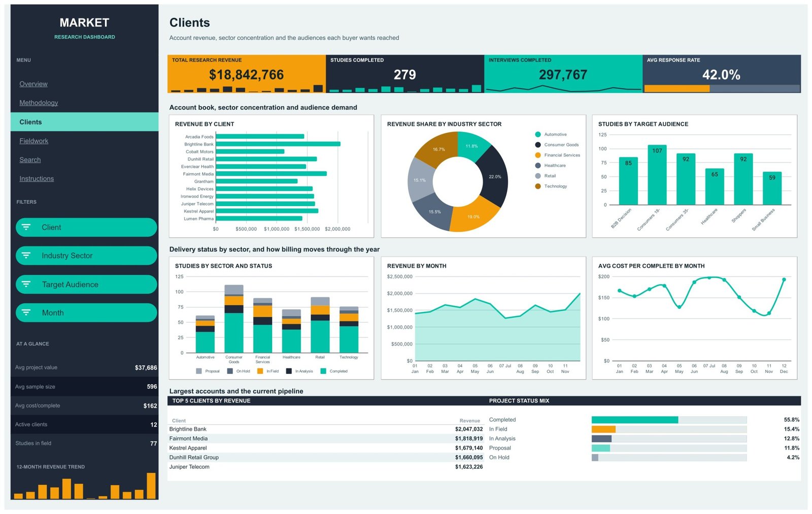Click the filter icon on Target Audience button

pos(26,284)
